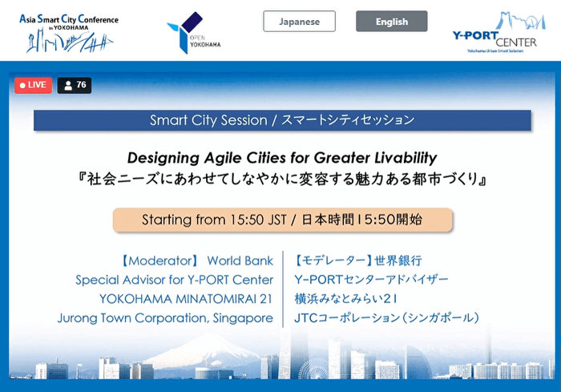Select the Moderator World Bank line
The width and height of the screenshot is (561, 392).
196,261
